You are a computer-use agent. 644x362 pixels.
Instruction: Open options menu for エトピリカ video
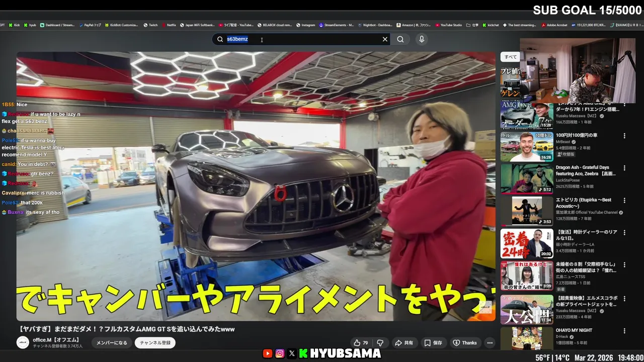click(624, 200)
